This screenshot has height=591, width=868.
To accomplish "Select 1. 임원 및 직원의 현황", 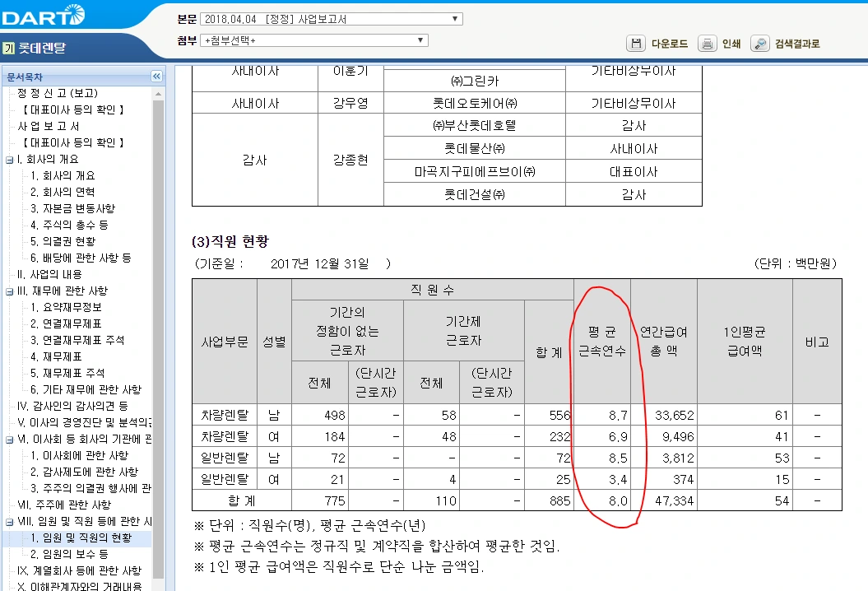I will (x=81, y=537).
